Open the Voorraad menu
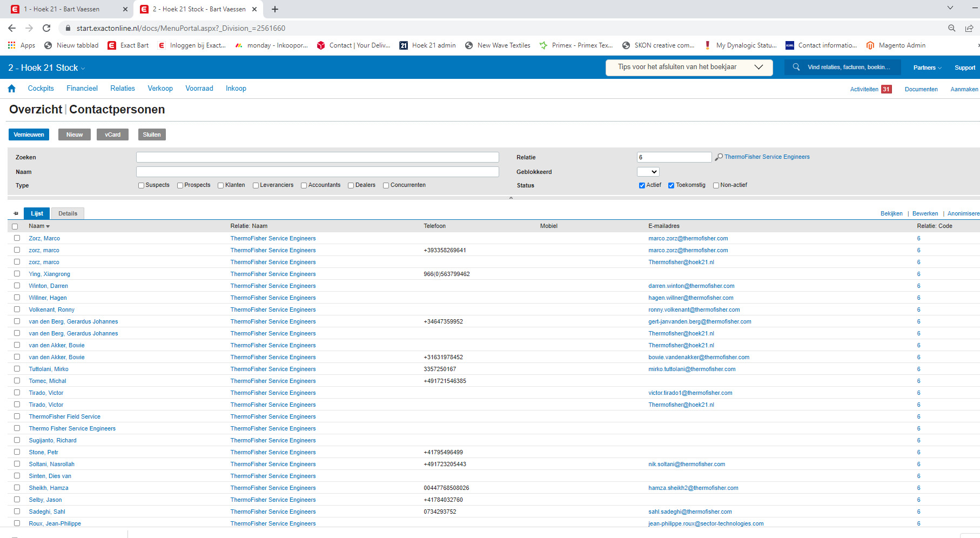The width and height of the screenshot is (980, 538). (199, 89)
